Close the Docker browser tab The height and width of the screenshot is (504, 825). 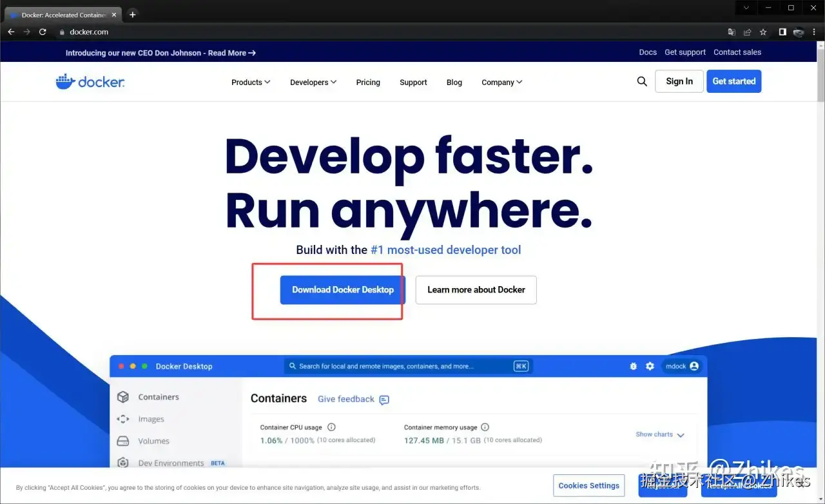click(x=114, y=15)
